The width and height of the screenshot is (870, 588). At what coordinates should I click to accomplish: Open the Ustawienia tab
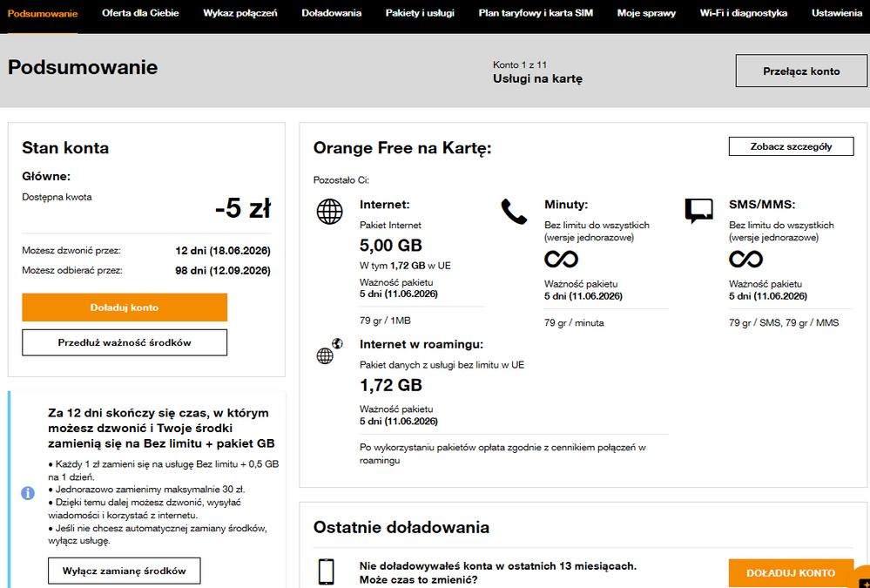tap(837, 13)
